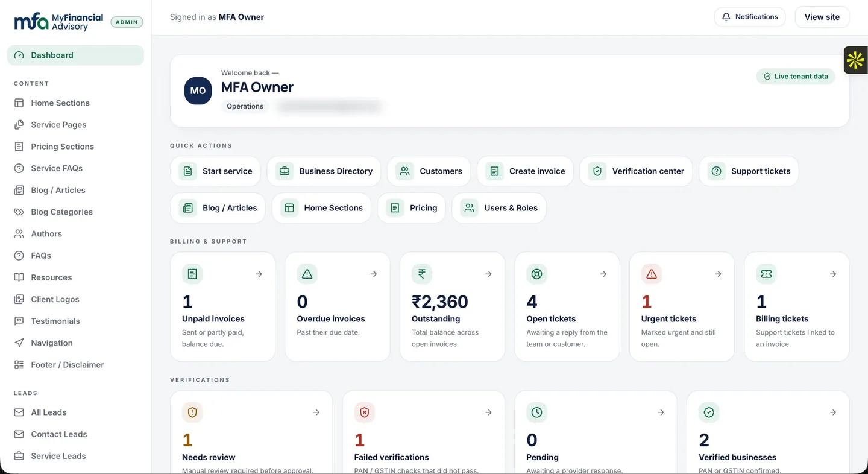The width and height of the screenshot is (868, 474).
Task: Click the MyFinancial Advisory logo
Action: click(x=58, y=22)
